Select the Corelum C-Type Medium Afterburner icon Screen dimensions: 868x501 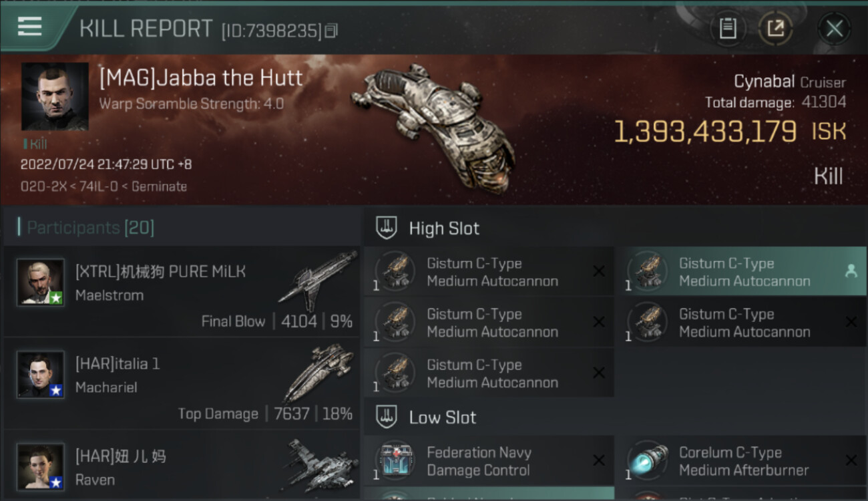click(x=647, y=462)
